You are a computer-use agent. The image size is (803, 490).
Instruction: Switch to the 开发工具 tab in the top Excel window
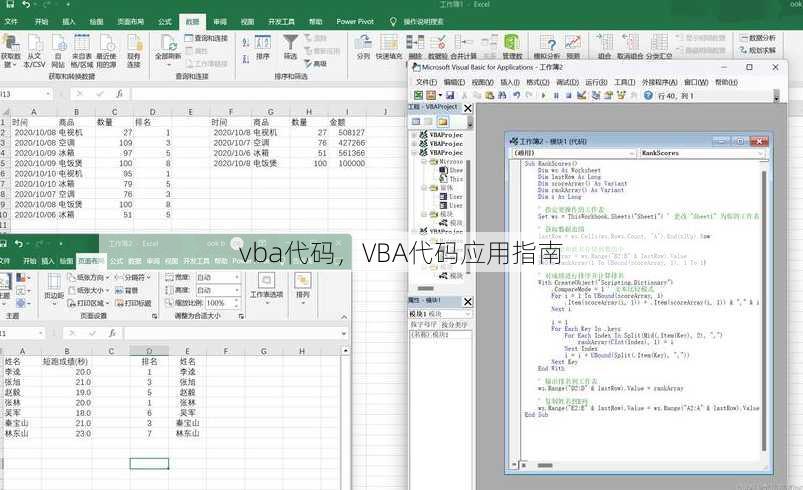point(281,22)
